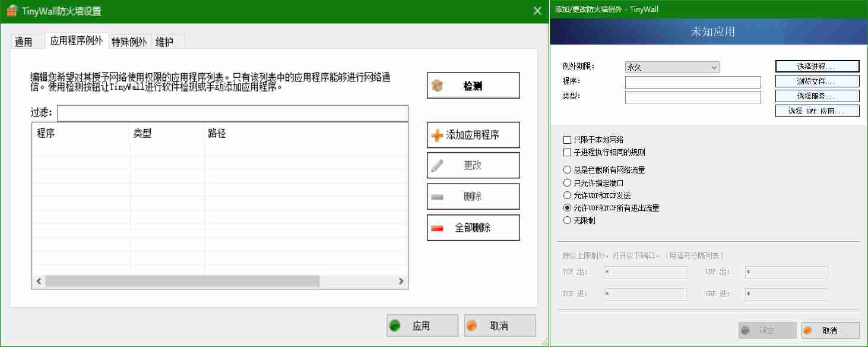This screenshot has height=347, width=868.
Task: Click the red minus icon on 全部删除
Action: coord(437,228)
